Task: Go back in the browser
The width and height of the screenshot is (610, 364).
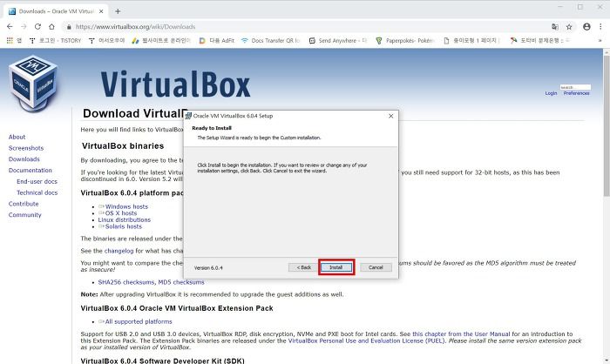Action: point(10,26)
